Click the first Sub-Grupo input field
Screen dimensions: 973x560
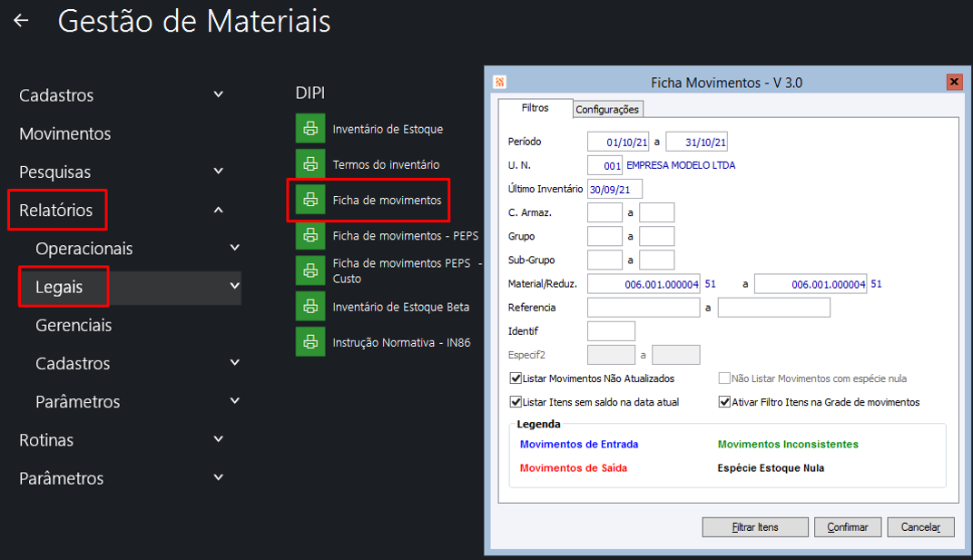click(605, 260)
